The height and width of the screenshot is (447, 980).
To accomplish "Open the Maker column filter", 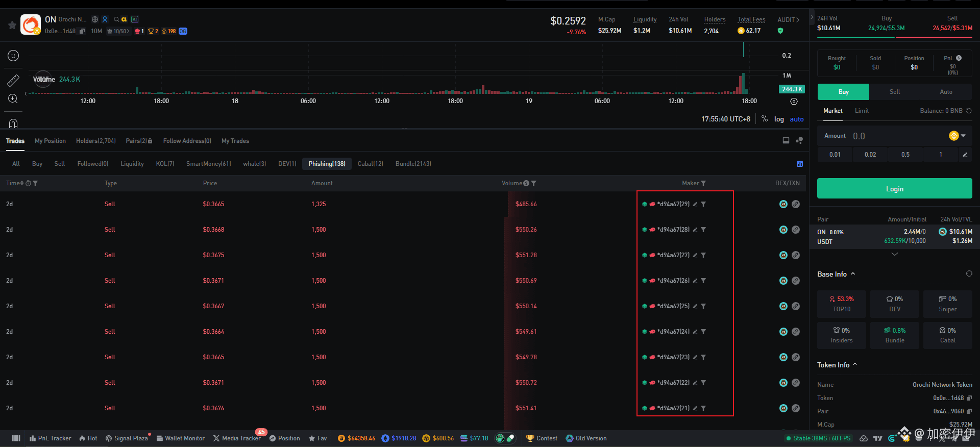I will coord(703,183).
